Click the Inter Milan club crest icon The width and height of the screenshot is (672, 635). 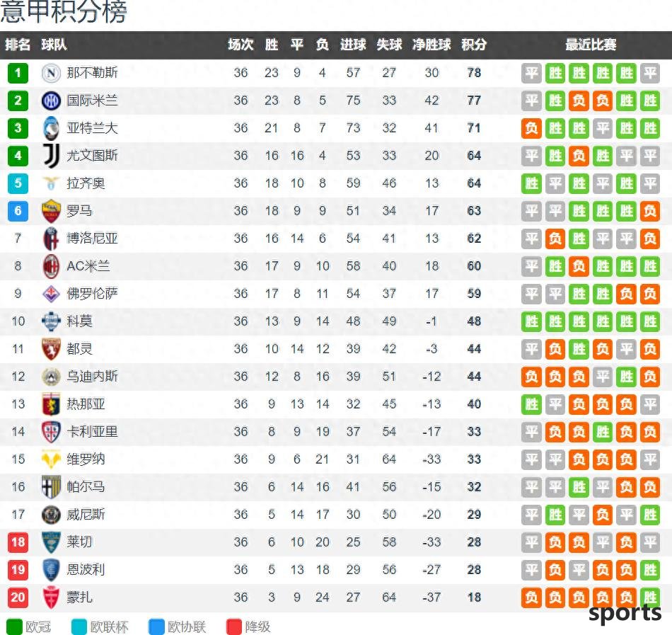(x=51, y=101)
